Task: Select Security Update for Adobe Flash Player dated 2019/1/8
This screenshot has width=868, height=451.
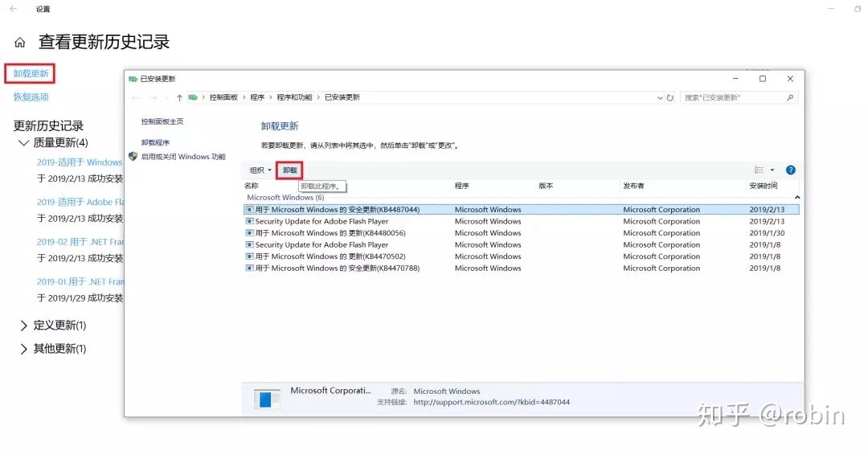Action: [x=522, y=244]
